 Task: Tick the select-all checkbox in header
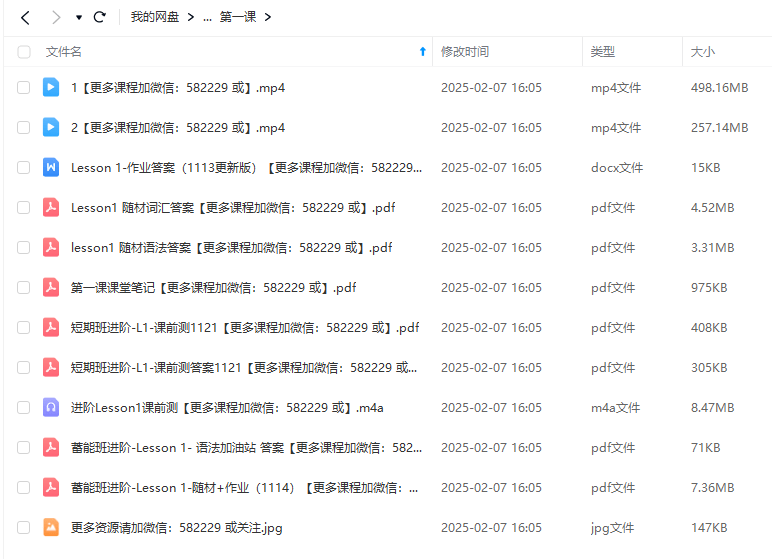point(24,52)
